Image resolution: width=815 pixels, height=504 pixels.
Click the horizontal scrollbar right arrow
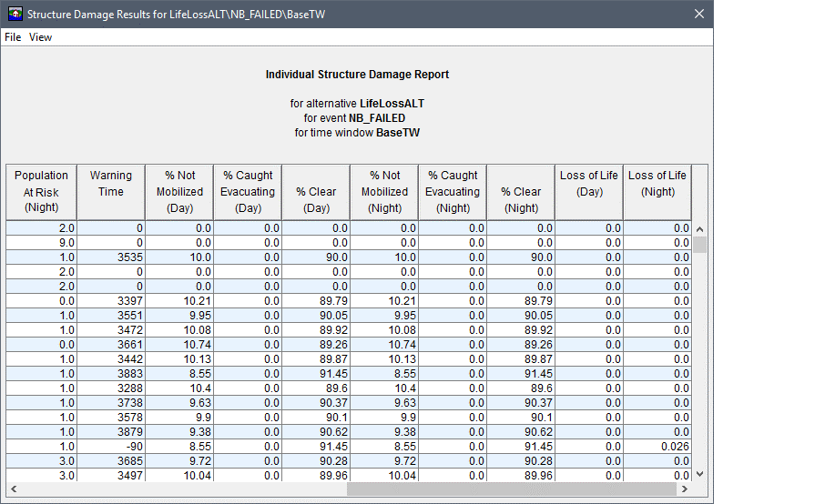pyautogui.click(x=685, y=489)
